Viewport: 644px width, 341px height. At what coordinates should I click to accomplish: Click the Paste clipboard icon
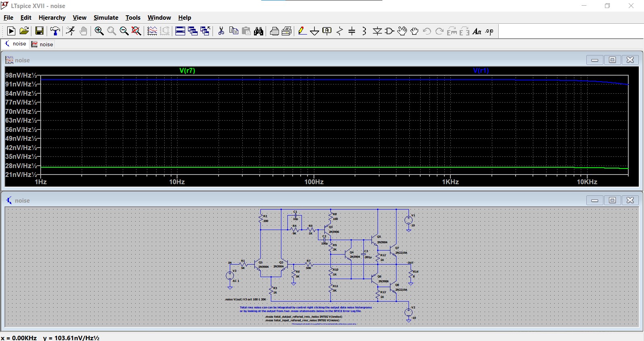click(x=246, y=31)
